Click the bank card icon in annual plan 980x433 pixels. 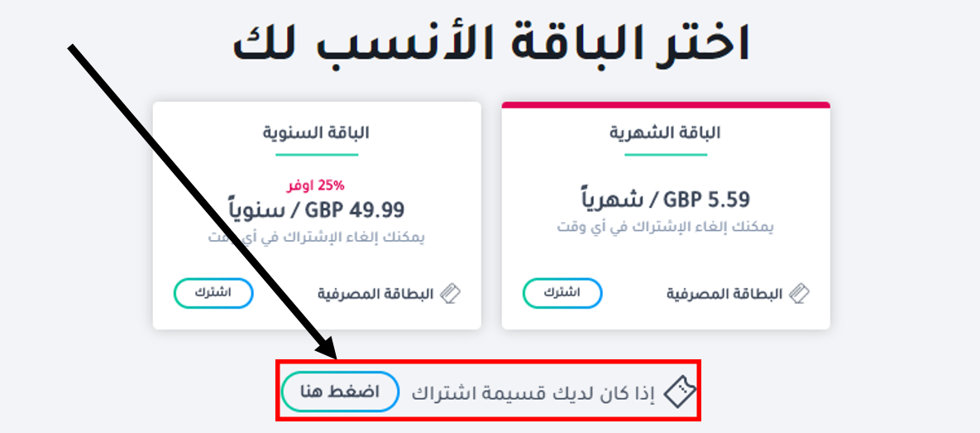(x=450, y=293)
